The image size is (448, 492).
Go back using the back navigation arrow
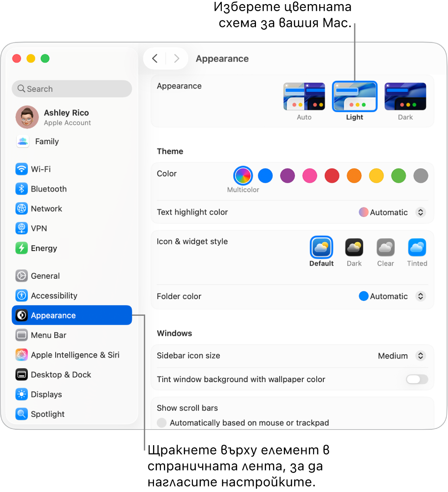155,58
